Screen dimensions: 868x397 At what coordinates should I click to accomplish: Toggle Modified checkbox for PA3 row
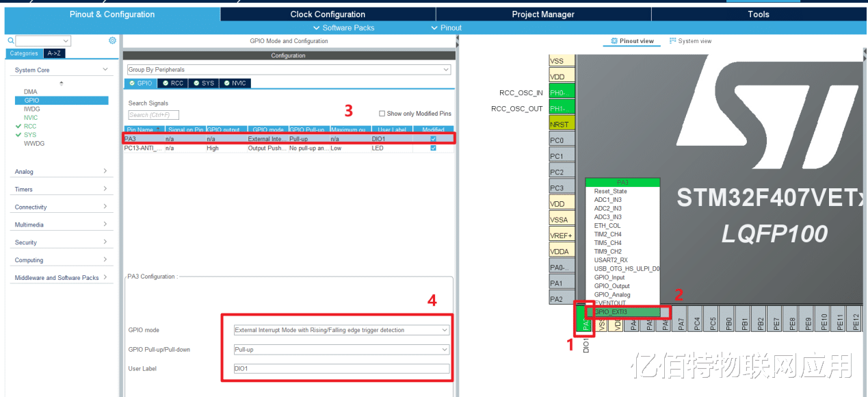(433, 139)
